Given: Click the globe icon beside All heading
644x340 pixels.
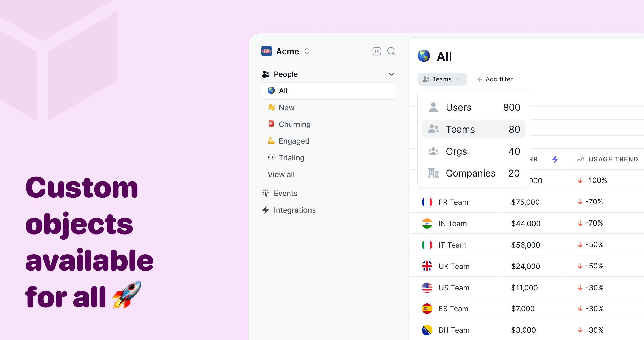Looking at the screenshot, I should (x=424, y=56).
